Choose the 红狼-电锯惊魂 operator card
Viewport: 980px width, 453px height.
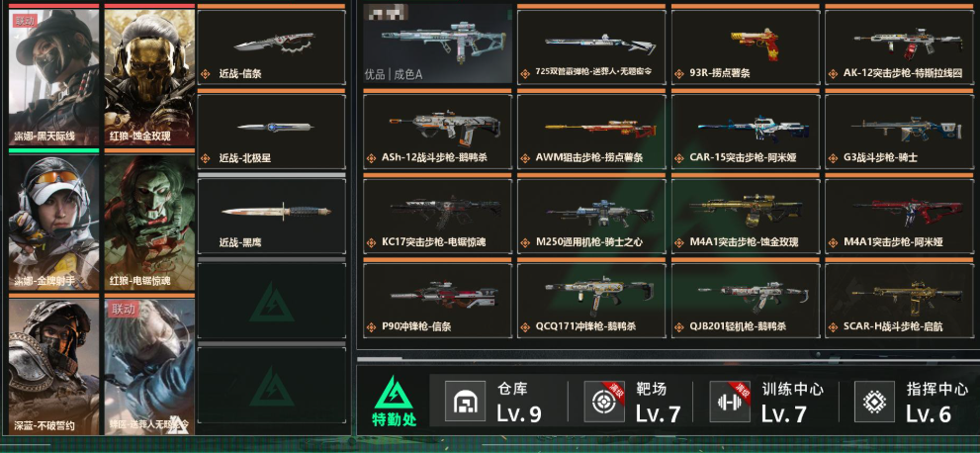(149, 222)
